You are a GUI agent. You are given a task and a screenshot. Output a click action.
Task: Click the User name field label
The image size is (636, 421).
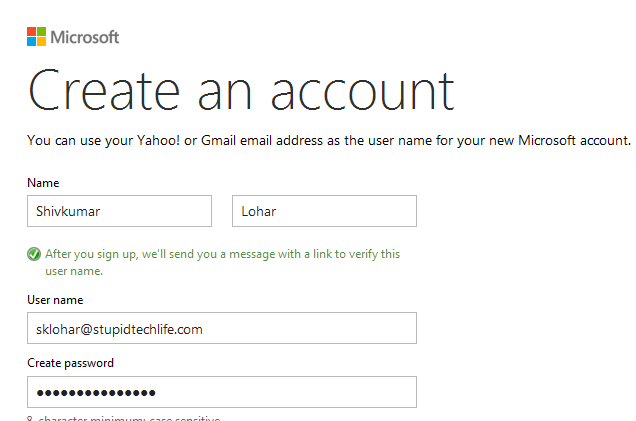click(55, 300)
